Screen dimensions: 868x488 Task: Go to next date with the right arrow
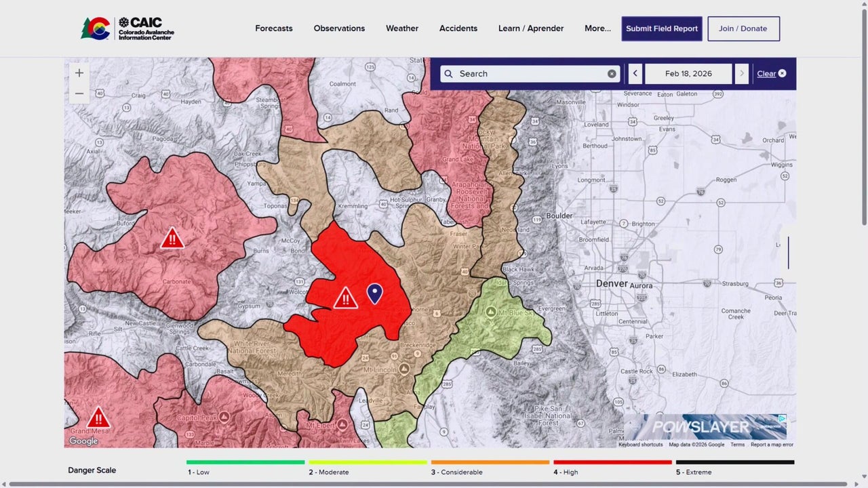point(742,74)
